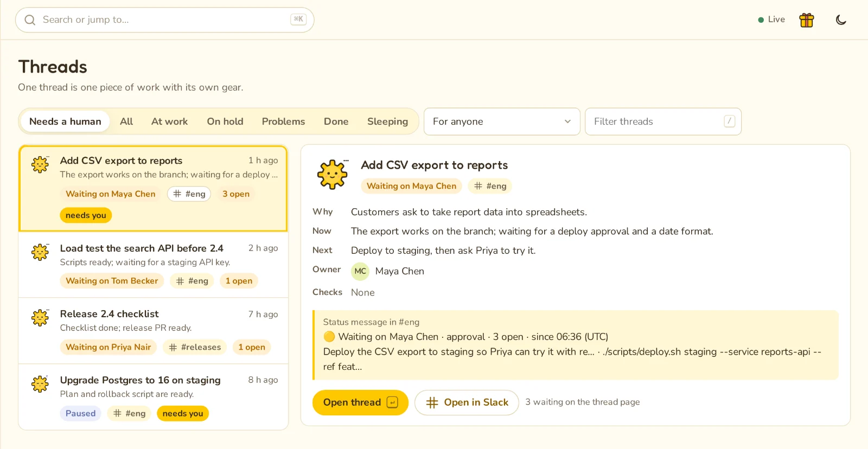Click the Waiting on Priya Nair badge
868x449 pixels.
click(108, 347)
